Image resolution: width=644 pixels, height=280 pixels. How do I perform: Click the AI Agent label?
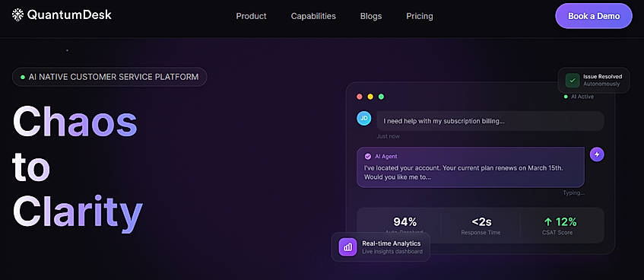coord(386,156)
